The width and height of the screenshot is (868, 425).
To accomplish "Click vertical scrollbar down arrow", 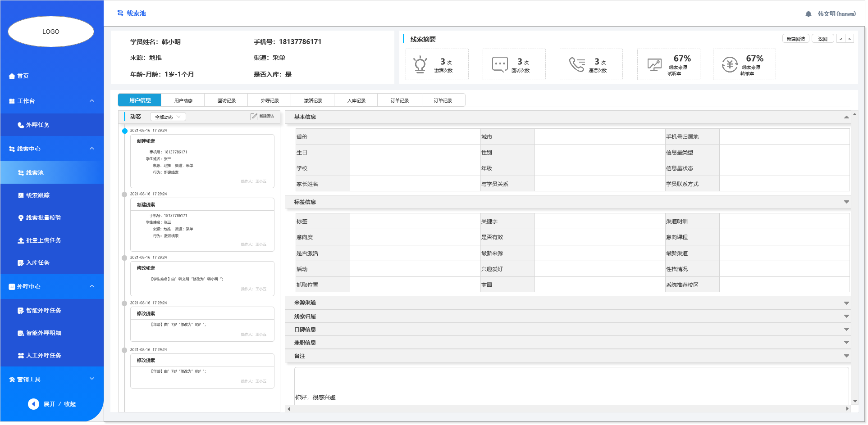I will 855,401.
